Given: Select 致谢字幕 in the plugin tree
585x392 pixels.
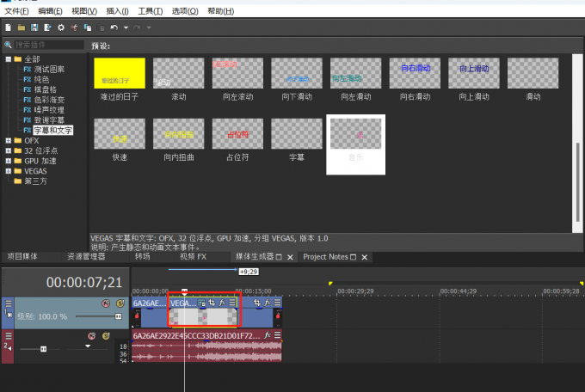Looking at the screenshot, I should pyautogui.click(x=49, y=120).
